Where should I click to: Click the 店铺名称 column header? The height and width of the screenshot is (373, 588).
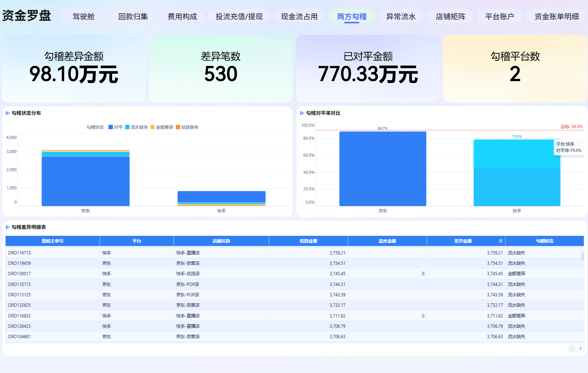pyautogui.click(x=221, y=241)
